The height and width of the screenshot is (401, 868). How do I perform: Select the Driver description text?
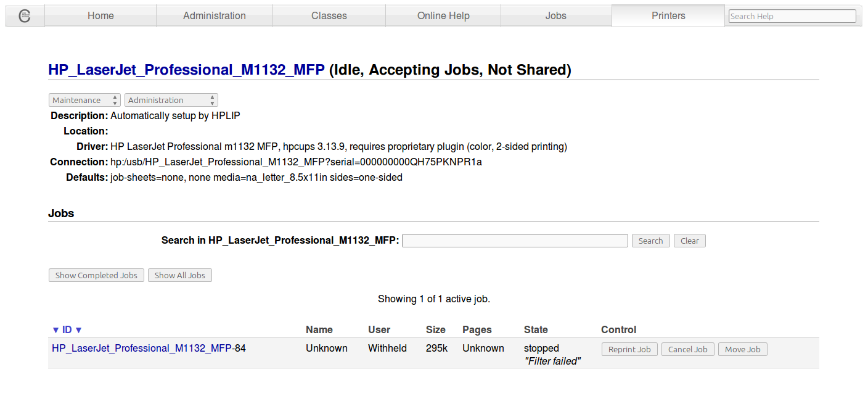coord(338,147)
